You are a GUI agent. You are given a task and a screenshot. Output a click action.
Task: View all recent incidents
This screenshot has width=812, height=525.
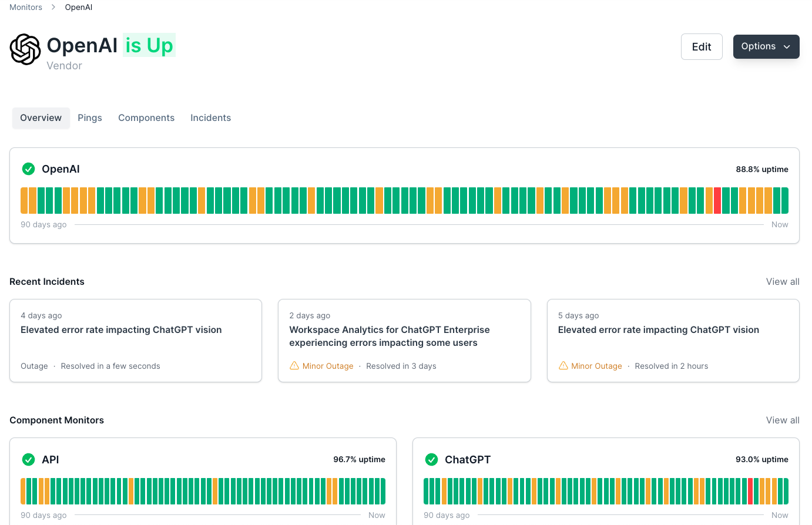point(782,282)
